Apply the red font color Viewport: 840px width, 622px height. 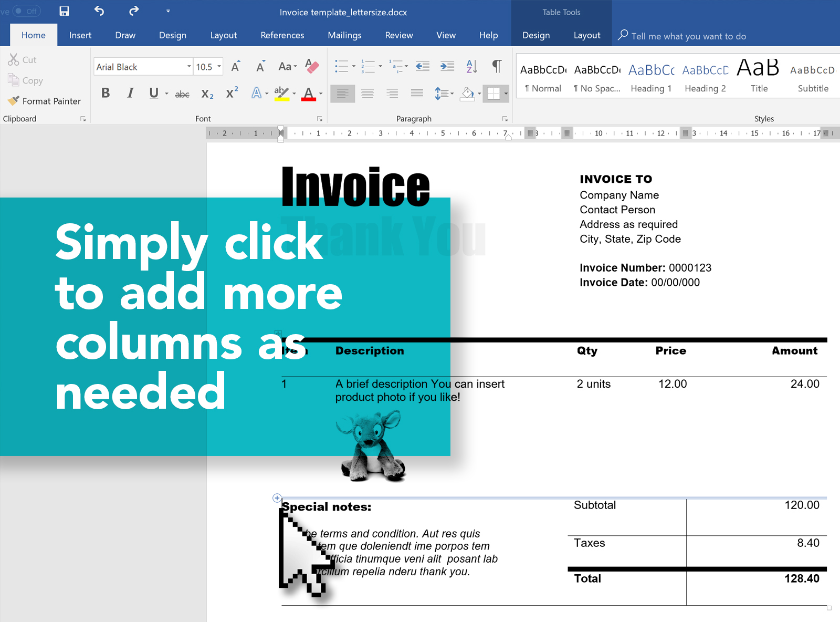coord(309,94)
